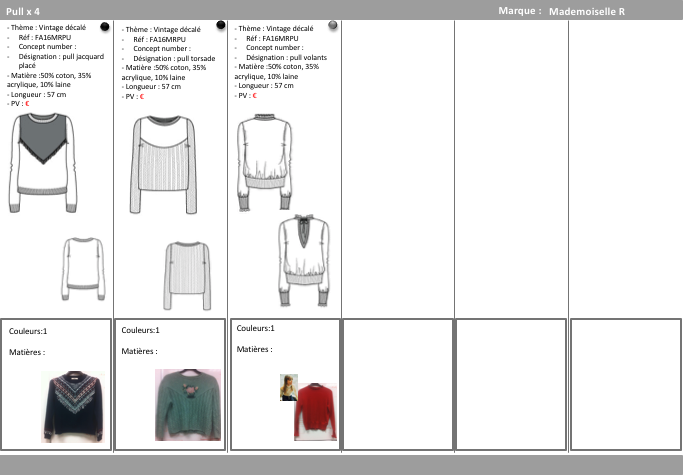Viewport: 683px width, 475px height.
Task: Select the small jacquard pull back sketch
Action: 83,269
